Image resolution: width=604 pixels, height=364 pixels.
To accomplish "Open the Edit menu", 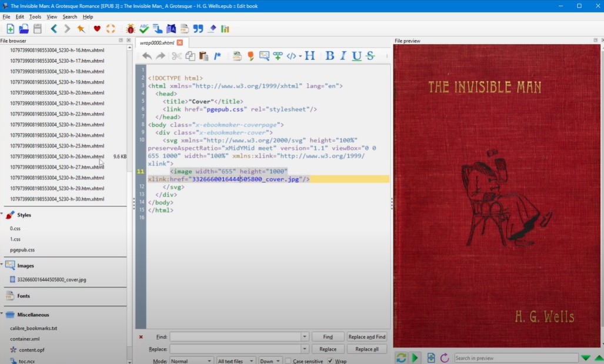I will [19, 17].
